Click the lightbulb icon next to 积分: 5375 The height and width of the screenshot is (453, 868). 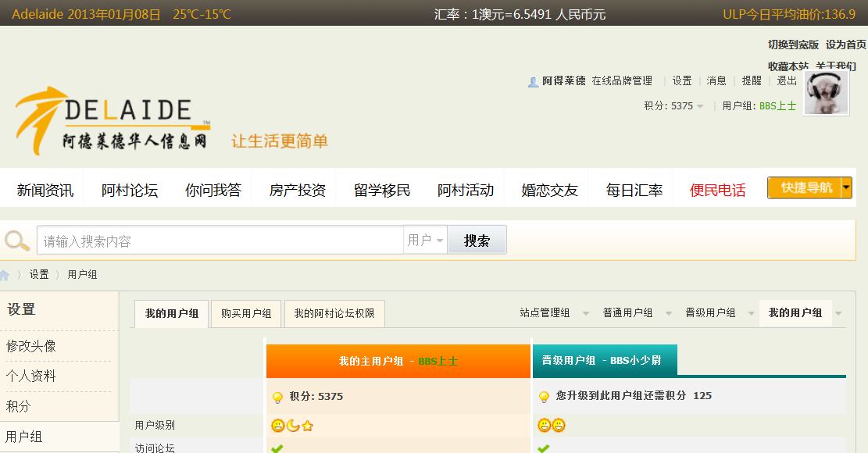tap(277, 398)
